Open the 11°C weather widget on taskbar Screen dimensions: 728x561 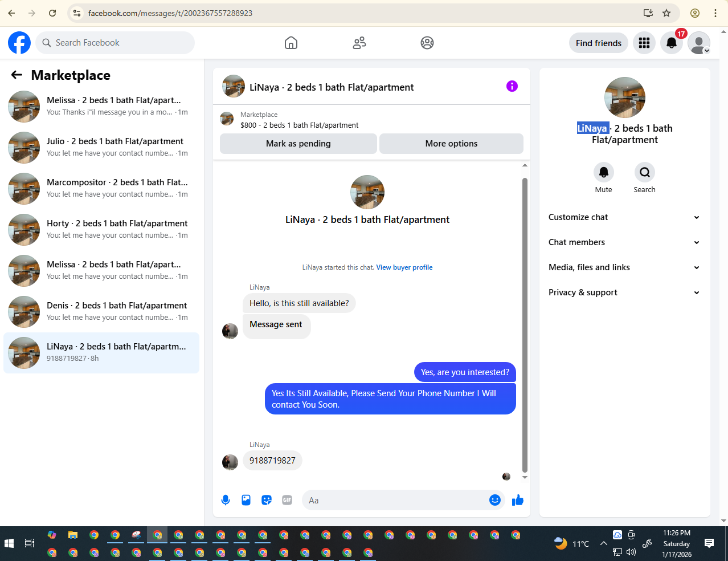point(572,543)
